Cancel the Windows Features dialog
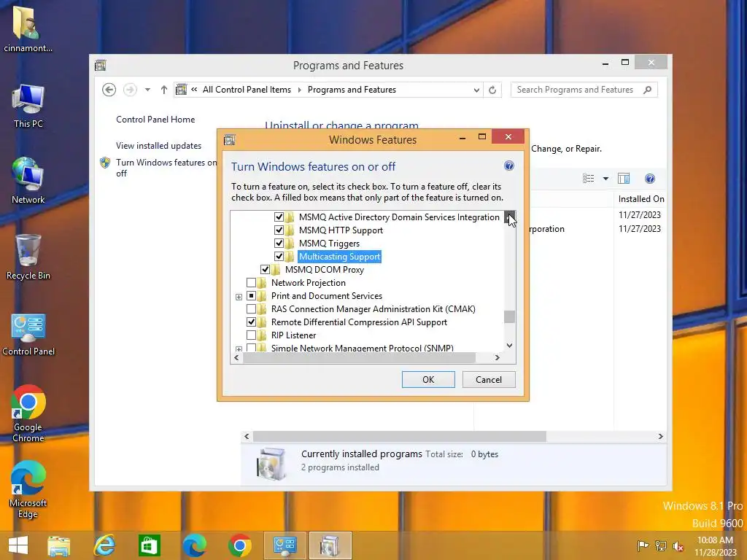Screen dimensions: 747x560 pyautogui.click(x=489, y=379)
